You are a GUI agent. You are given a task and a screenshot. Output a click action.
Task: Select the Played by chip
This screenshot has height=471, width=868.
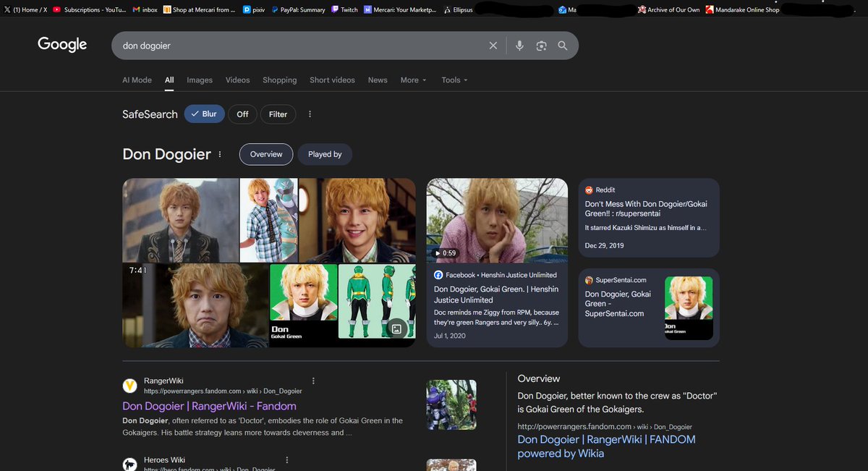tap(325, 154)
